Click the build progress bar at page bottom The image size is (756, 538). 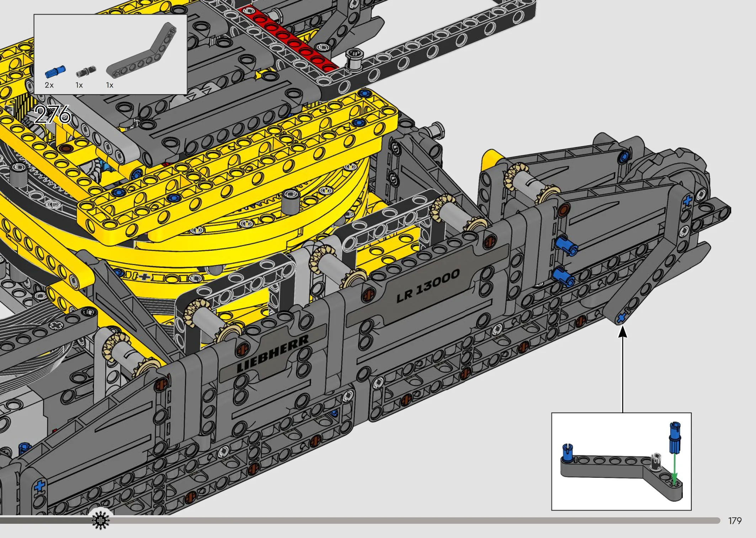pyautogui.click(x=360, y=521)
